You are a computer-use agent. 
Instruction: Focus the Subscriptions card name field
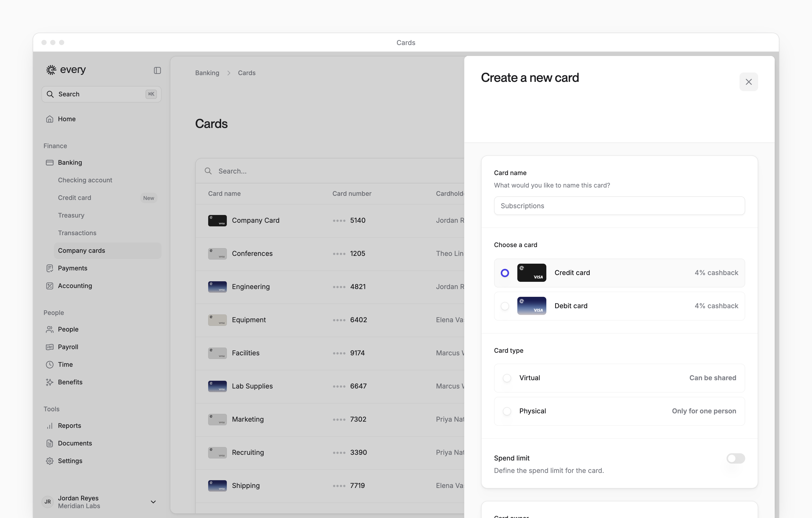click(619, 206)
